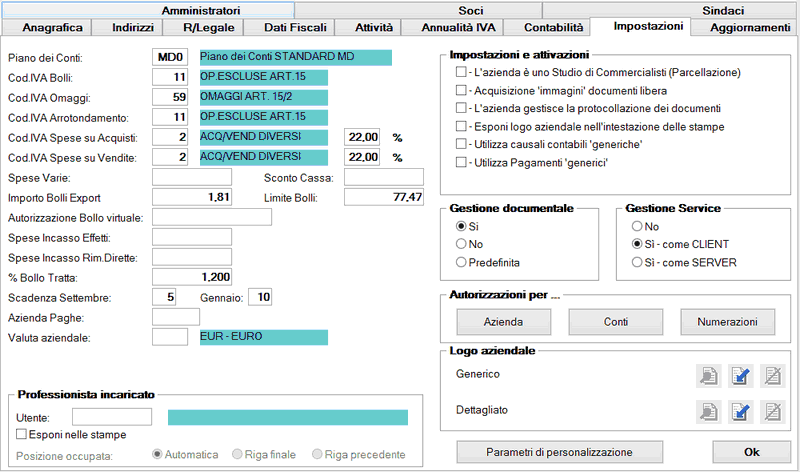Edit the Piano dei Conti code field MD0
Screen dimensions: 800x472
click(170, 57)
